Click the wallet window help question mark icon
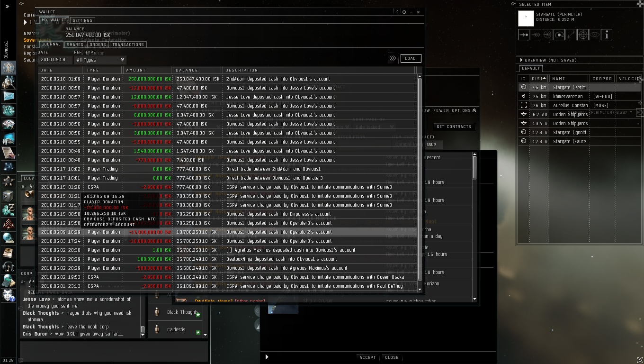Viewport: 644px width, 364px height. (x=397, y=12)
